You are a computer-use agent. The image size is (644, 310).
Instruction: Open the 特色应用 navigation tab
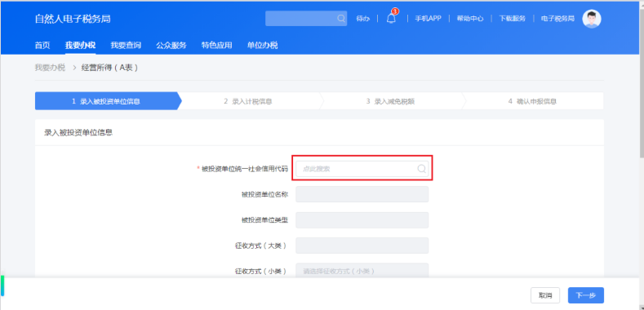click(216, 45)
